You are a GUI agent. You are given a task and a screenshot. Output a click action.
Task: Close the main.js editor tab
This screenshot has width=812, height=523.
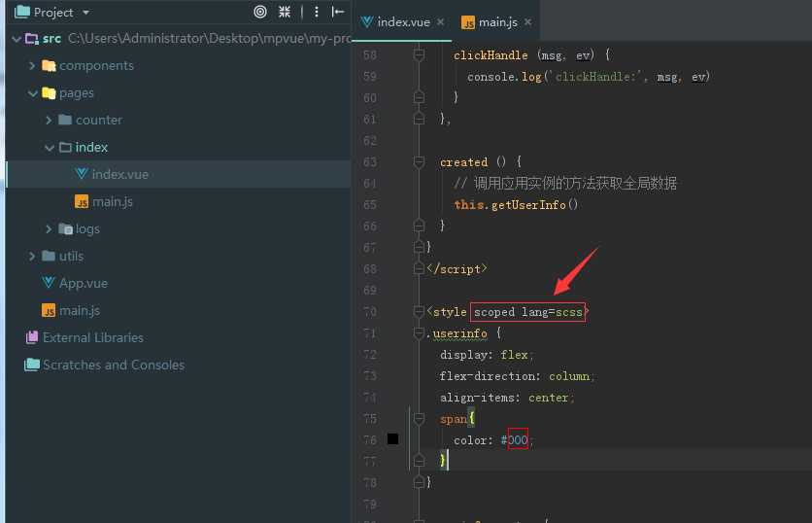coord(527,21)
